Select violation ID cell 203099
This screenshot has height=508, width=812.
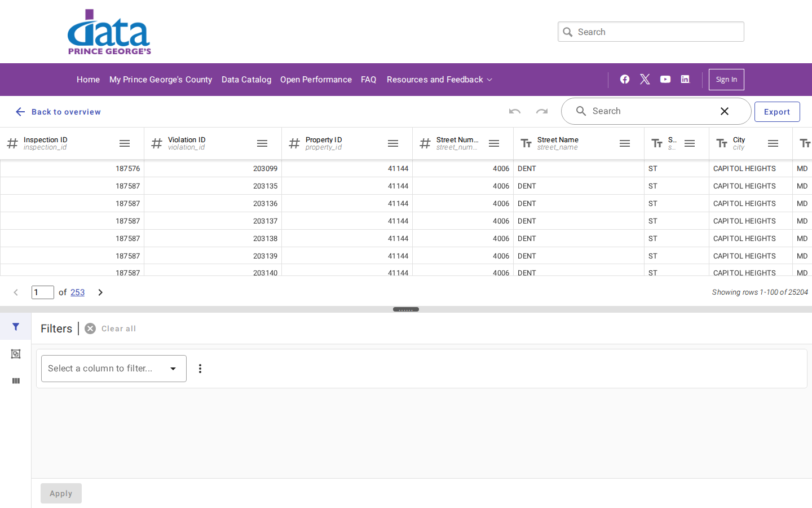pos(213,168)
